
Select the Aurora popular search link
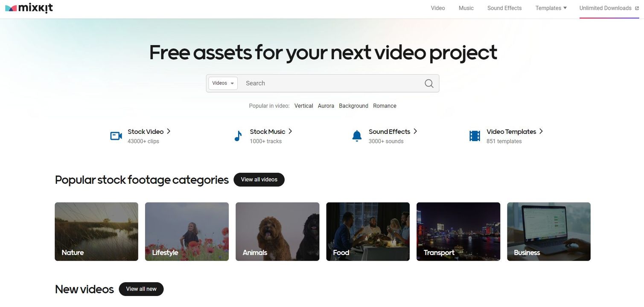(x=326, y=106)
